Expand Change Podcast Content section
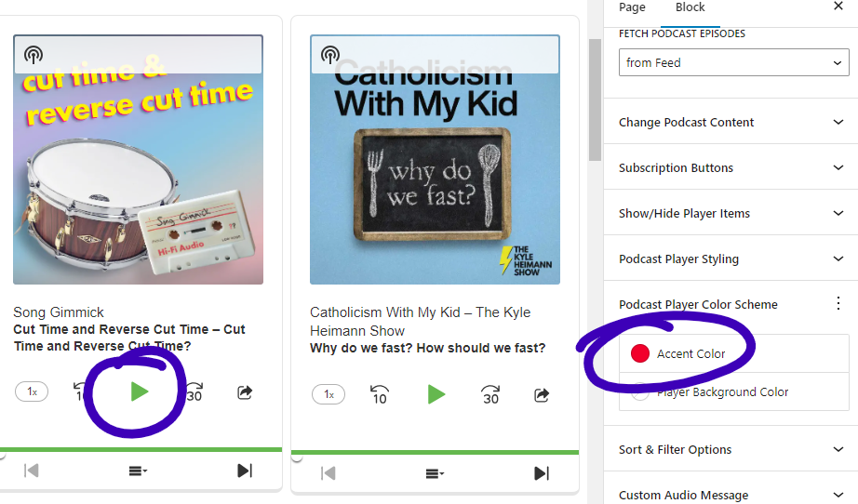Image resolution: width=858 pixels, height=504 pixels. pyautogui.click(x=731, y=122)
